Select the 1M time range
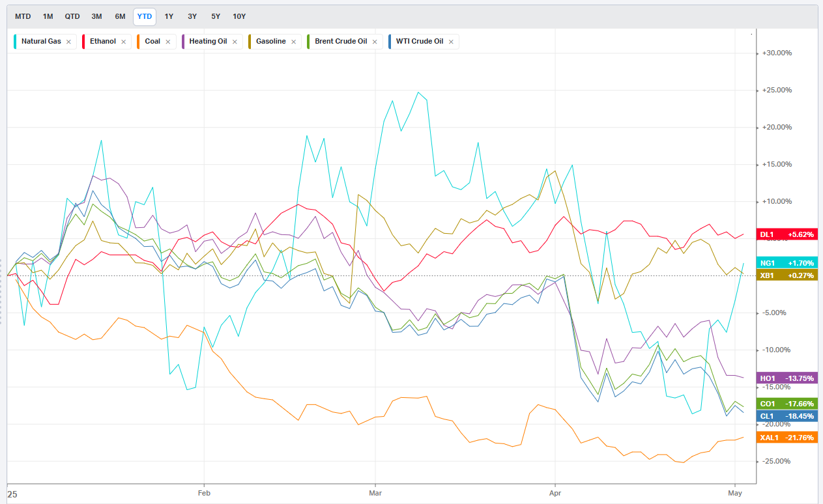This screenshot has height=504, width=823. click(x=48, y=16)
